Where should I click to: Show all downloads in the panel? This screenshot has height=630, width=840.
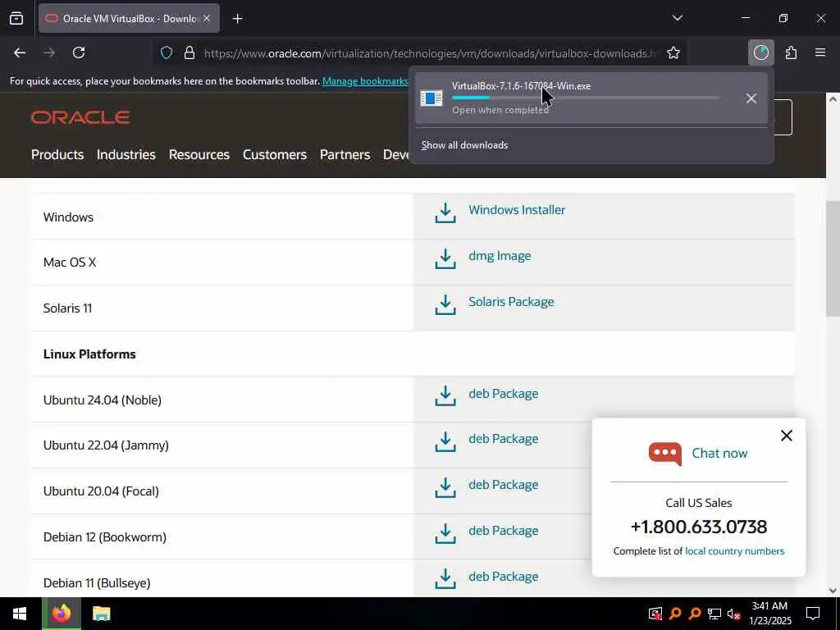coord(464,145)
